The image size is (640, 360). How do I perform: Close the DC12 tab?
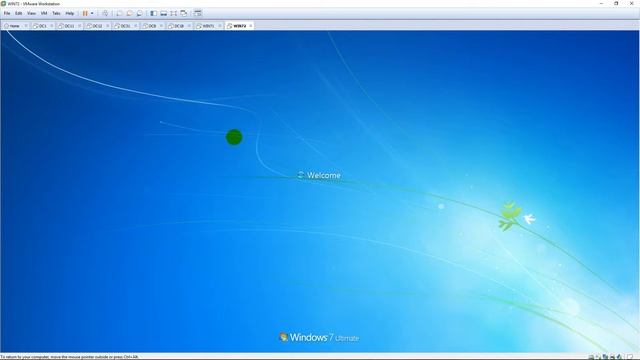tap(108, 26)
